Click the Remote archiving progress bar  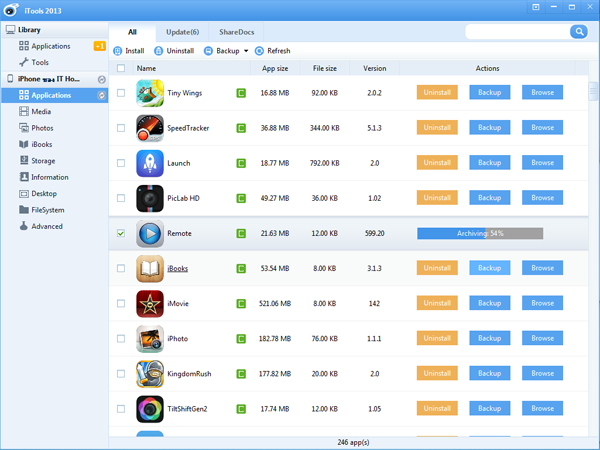[x=479, y=233]
